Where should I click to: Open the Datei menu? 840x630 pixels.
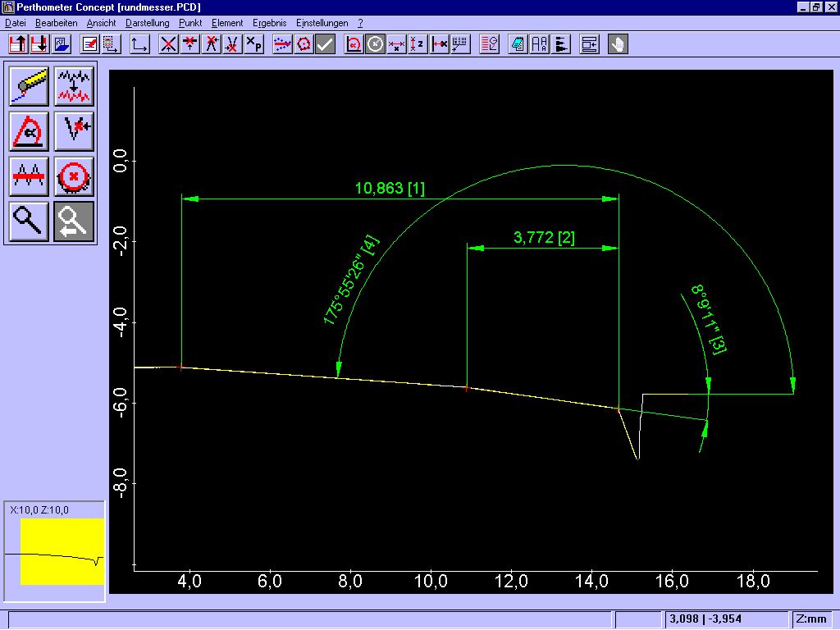coord(16,23)
